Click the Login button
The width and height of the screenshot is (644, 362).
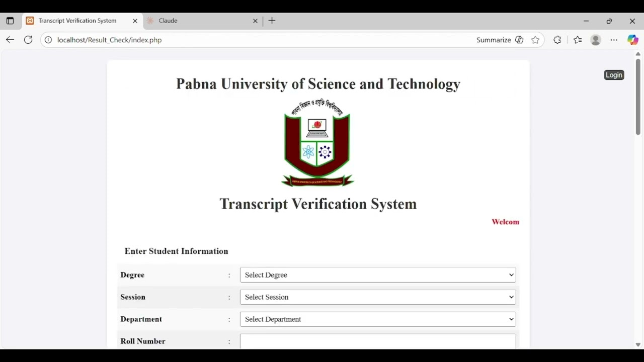(x=614, y=75)
